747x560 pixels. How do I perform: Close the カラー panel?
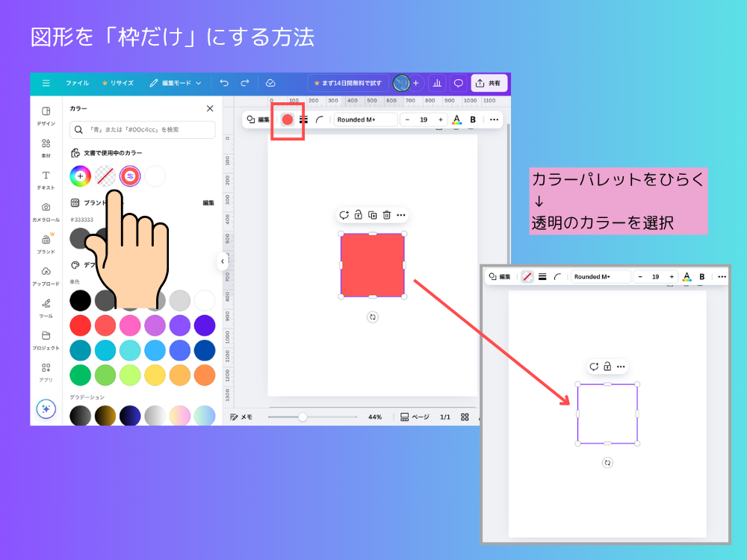coord(210,108)
